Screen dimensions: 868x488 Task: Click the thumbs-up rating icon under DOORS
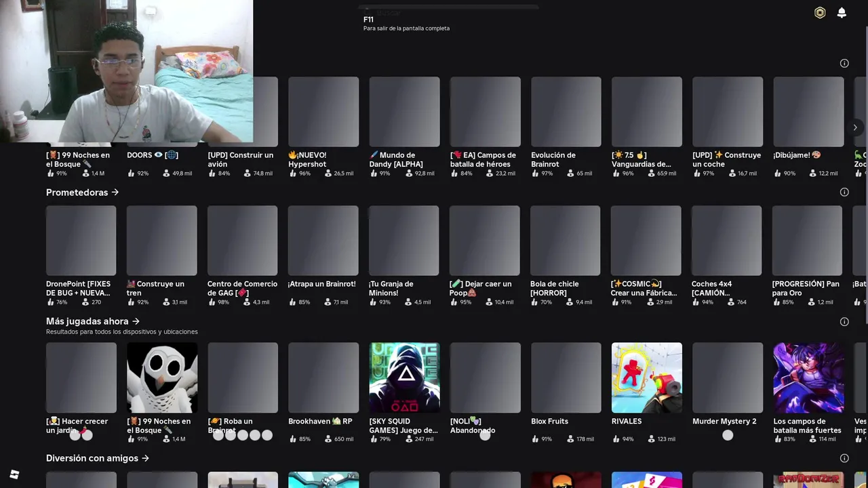coord(131,173)
